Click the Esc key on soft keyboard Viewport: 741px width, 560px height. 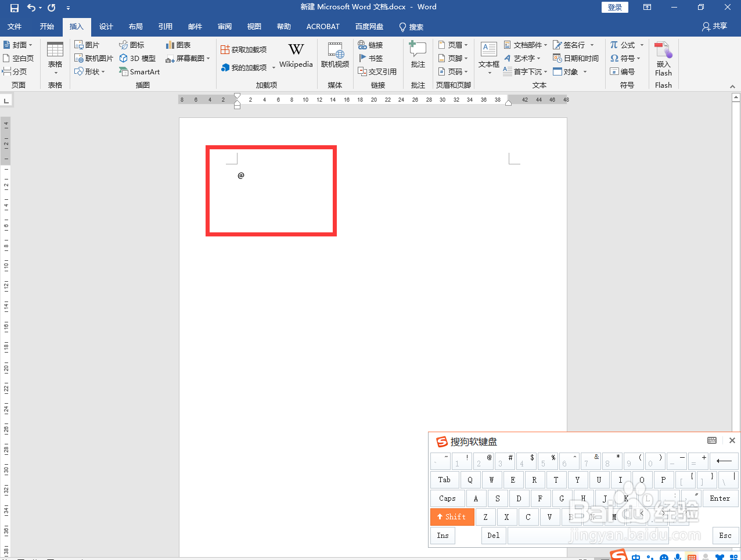click(725, 535)
